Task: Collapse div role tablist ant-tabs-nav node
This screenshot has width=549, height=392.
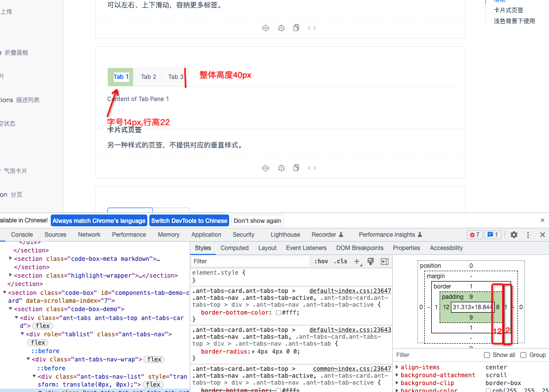Action: coord(22,334)
